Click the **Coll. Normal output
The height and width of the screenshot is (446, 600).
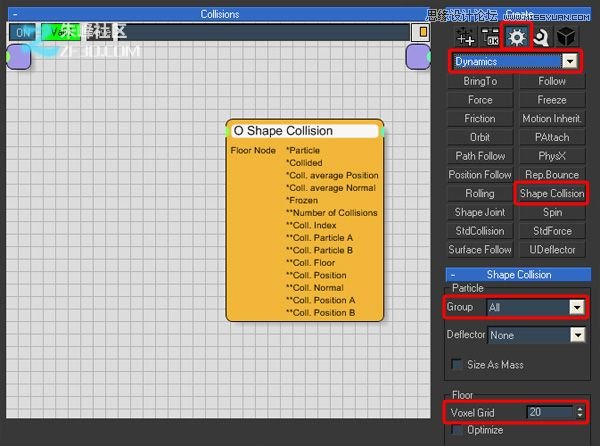(315, 288)
